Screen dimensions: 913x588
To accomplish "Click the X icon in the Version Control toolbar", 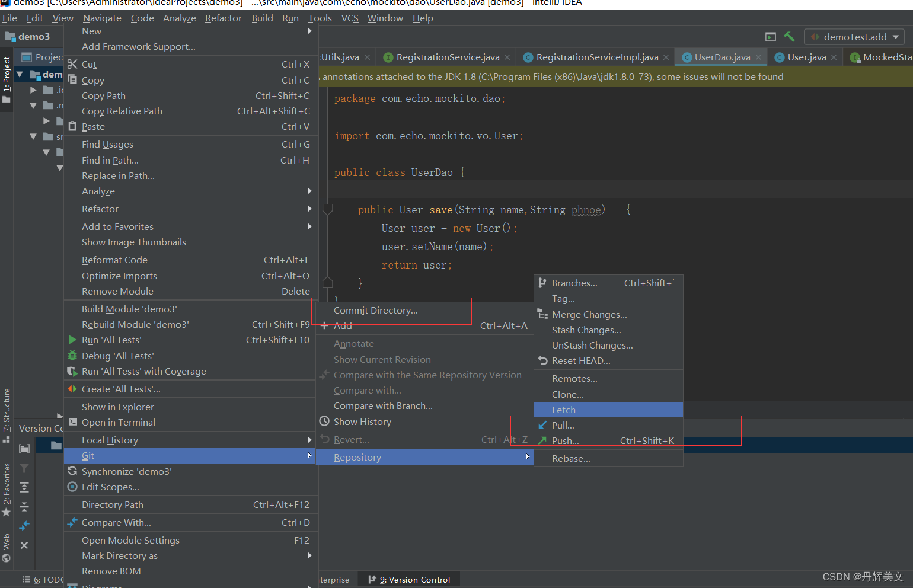I will [x=24, y=545].
